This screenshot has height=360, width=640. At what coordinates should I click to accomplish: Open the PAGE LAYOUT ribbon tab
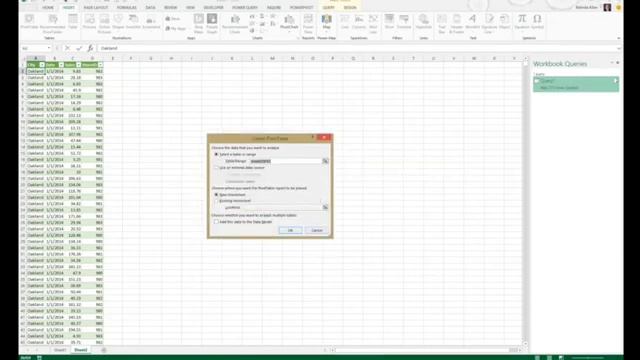tap(96, 8)
